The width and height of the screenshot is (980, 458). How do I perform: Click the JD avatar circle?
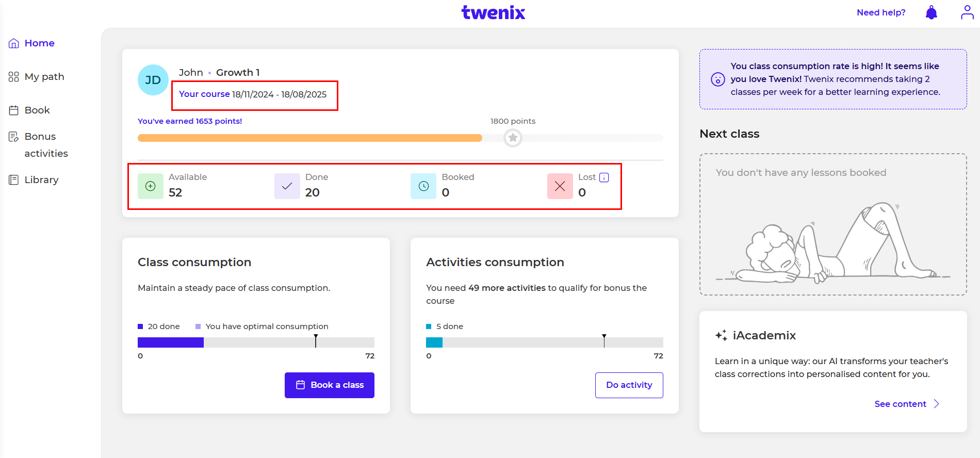tap(153, 80)
